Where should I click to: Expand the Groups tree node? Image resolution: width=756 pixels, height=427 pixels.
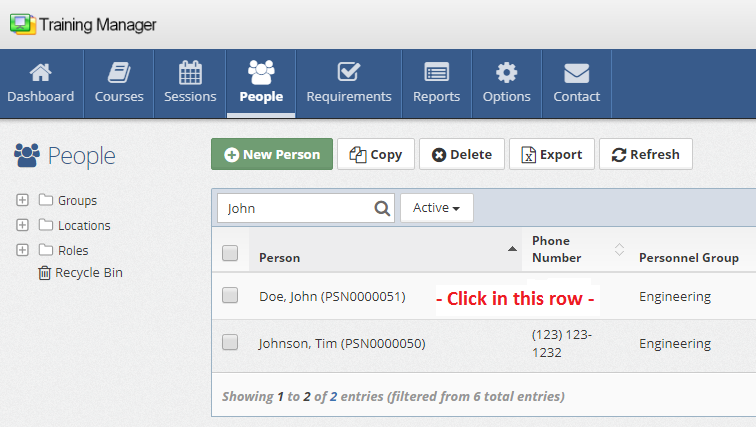(x=23, y=200)
